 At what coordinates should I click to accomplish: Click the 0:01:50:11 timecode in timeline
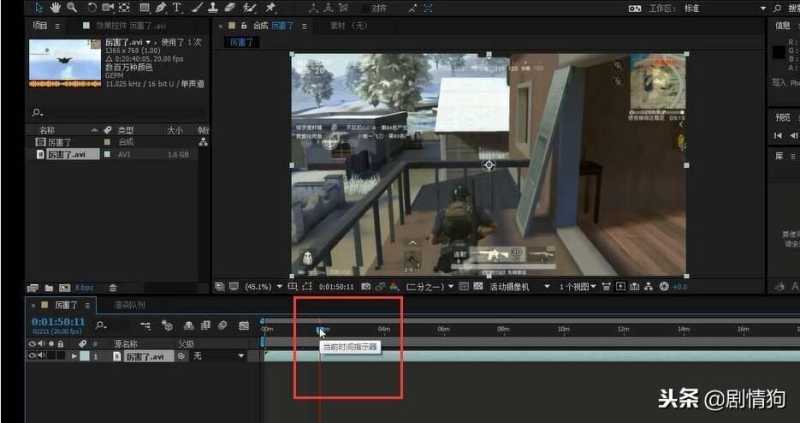(x=57, y=322)
